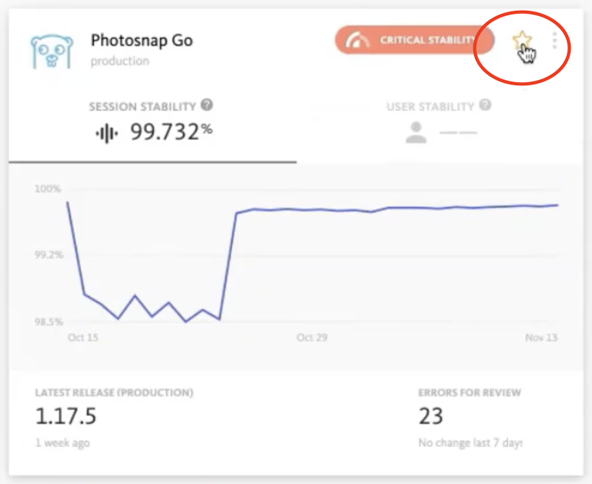
Task: Click the Critical Stability badge
Action: coord(414,40)
